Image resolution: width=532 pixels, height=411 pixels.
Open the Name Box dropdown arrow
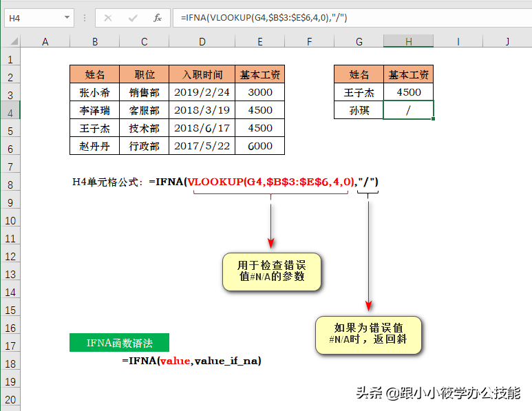click(67, 17)
